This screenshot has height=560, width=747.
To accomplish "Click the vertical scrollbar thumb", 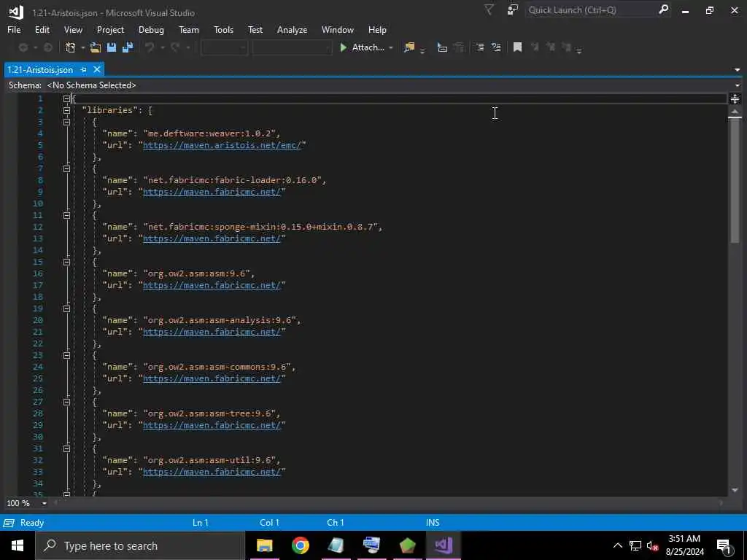I will (735, 180).
